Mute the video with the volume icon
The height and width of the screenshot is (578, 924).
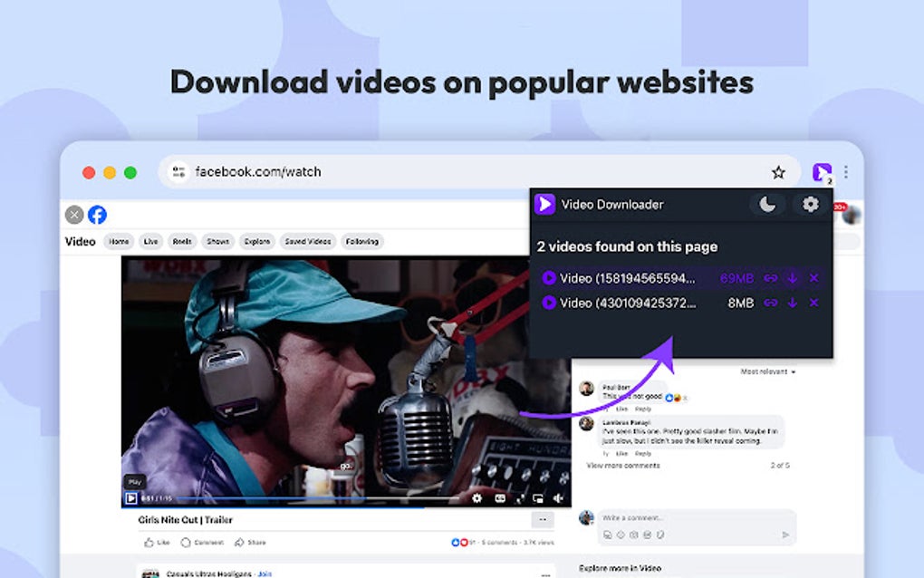pyautogui.click(x=558, y=498)
